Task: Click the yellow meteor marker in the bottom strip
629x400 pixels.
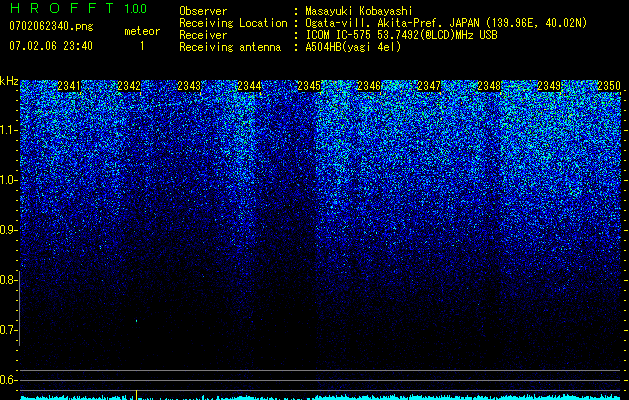Action: (x=136, y=395)
